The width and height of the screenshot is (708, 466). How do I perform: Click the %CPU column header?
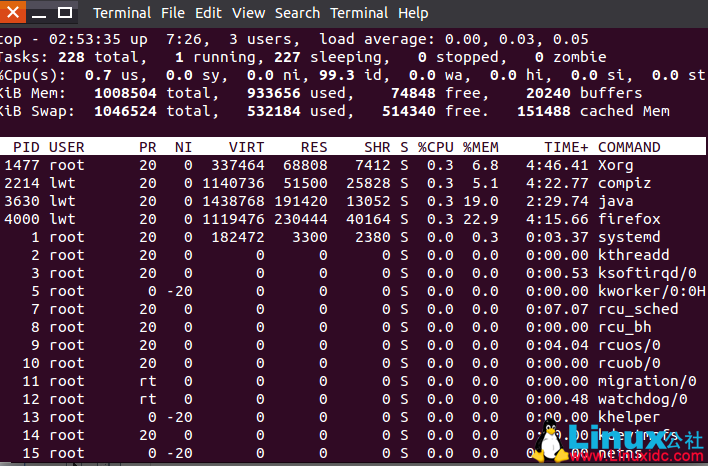[435, 147]
